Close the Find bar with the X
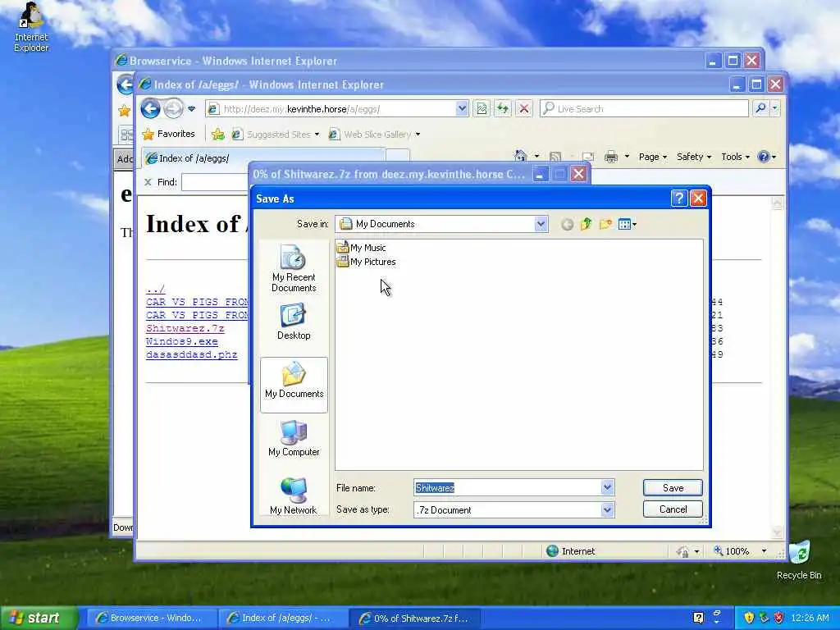 coord(148,182)
